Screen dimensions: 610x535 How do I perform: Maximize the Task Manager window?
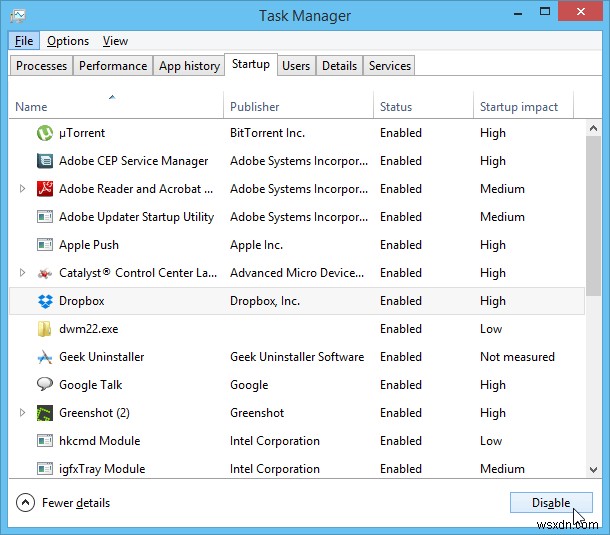click(x=545, y=12)
